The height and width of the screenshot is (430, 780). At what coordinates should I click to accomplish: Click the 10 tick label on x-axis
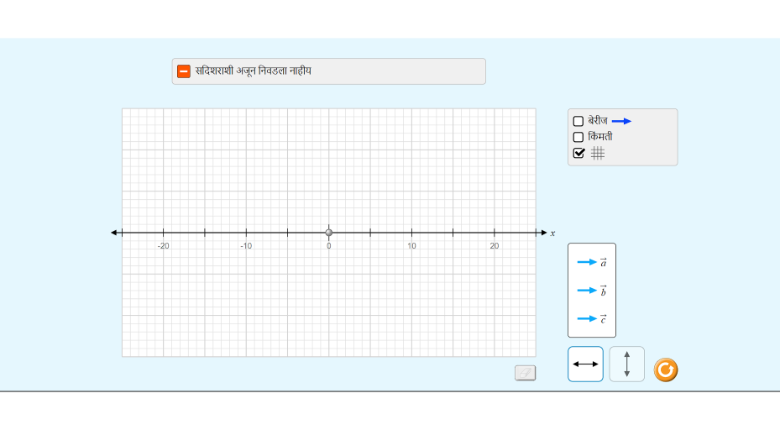(411, 246)
